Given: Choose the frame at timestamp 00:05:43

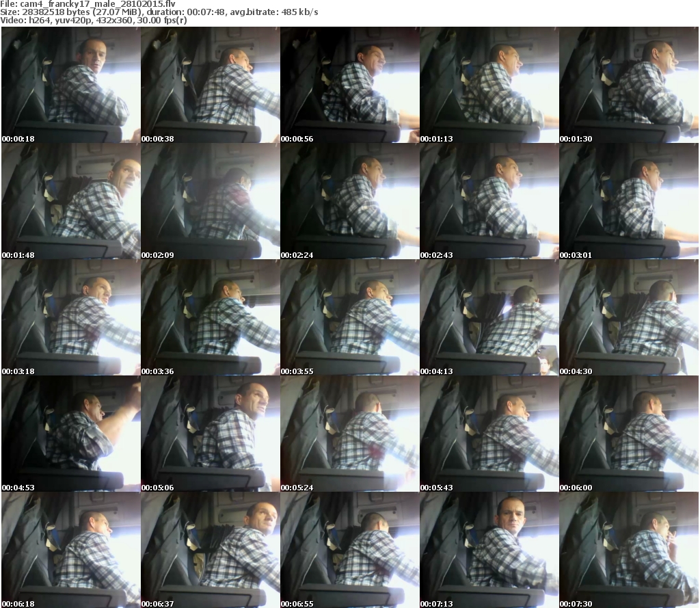Looking at the screenshot, I should pyautogui.click(x=489, y=434).
